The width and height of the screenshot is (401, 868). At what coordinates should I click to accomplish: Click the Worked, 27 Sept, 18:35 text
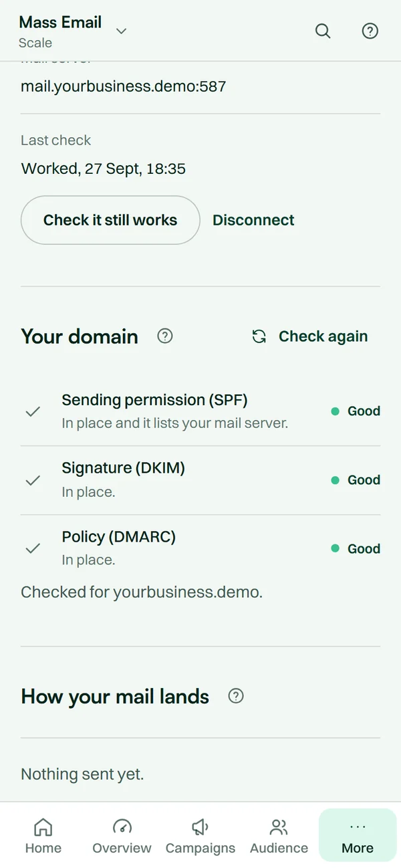click(104, 169)
